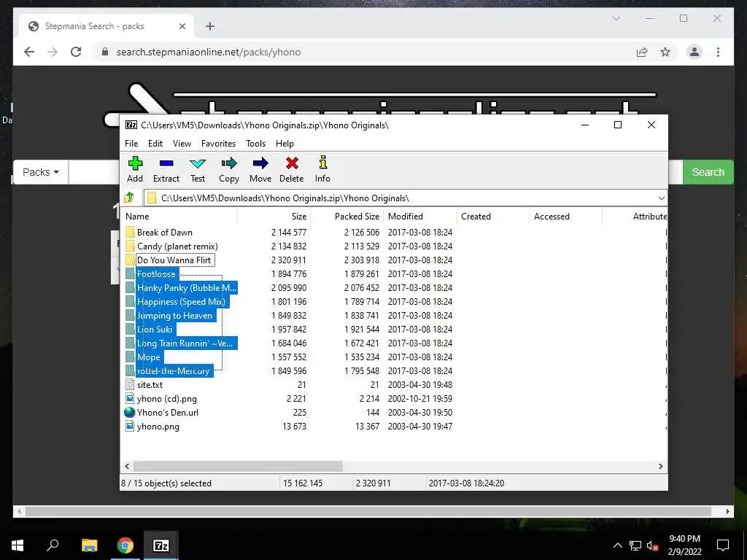747x560 pixels.
Task: Open a new Chrome tab
Action: 209,26
